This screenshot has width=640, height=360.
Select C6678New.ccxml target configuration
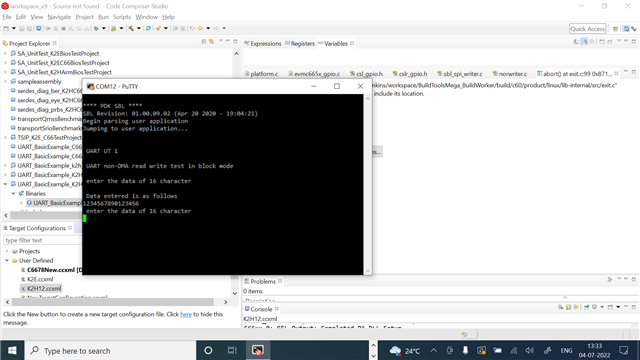click(51, 270)
